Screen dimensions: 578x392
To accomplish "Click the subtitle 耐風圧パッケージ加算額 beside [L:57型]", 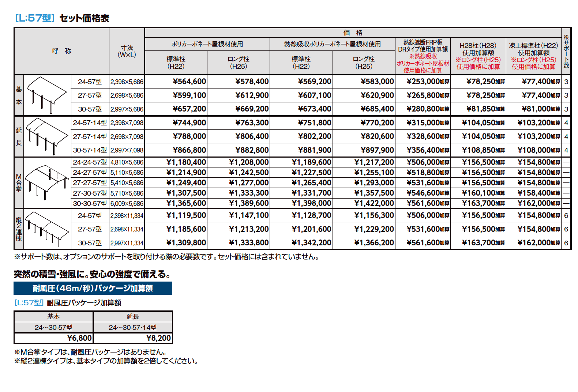I will tap(84, 303).
